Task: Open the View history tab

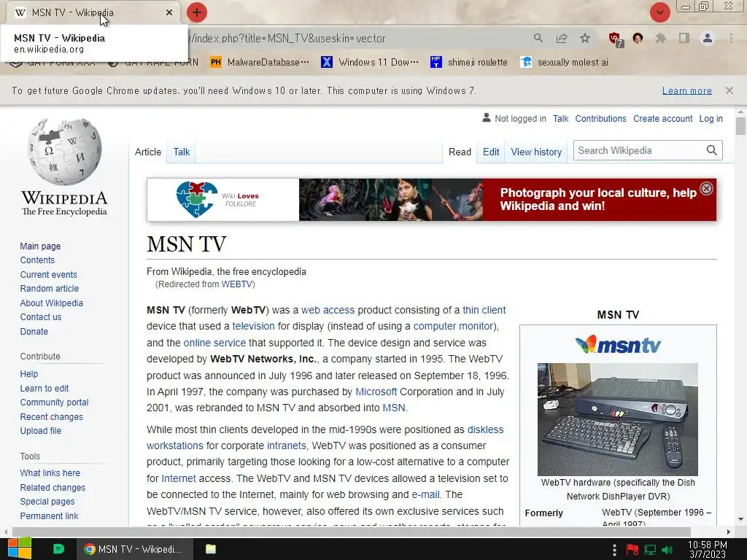Action: (x=536, y=152)
